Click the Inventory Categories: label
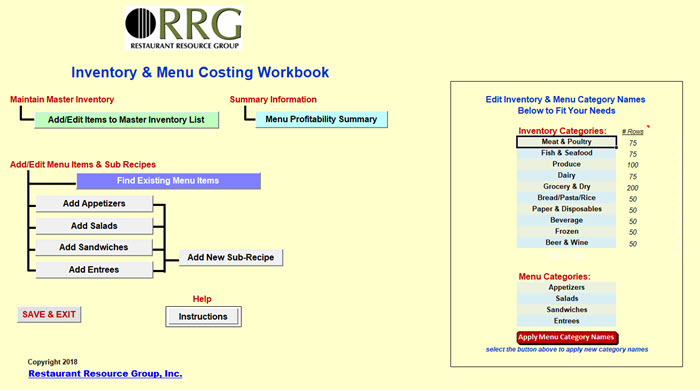This screenshot has height=391, width=700. [x=562, y=131]
